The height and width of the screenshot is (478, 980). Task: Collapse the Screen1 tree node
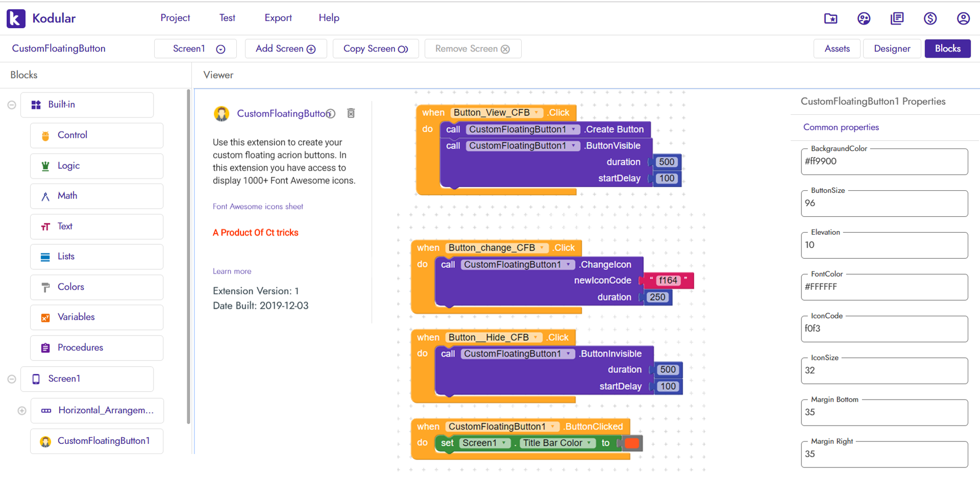click(12, 379)
